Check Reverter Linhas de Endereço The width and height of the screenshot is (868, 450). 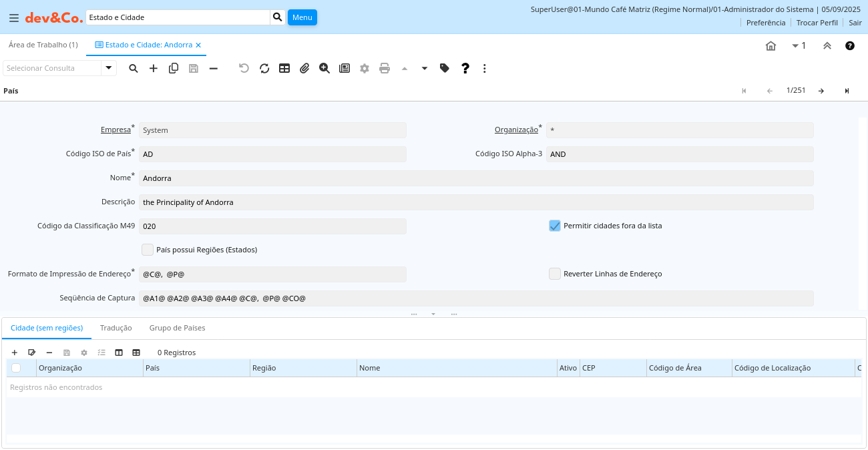(555, 274)
